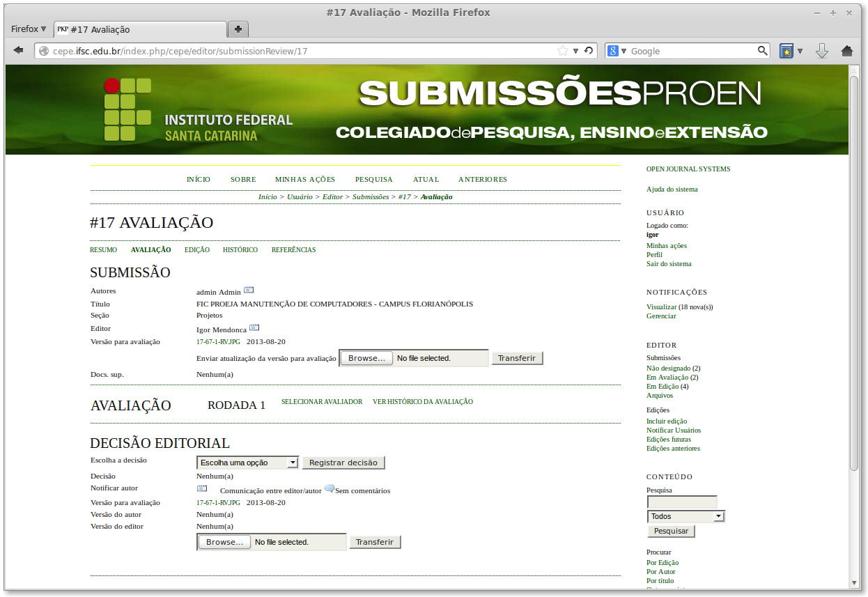Click inside the sidebar Pesquisa text field
868x597 pixels.
coord(682,502)
